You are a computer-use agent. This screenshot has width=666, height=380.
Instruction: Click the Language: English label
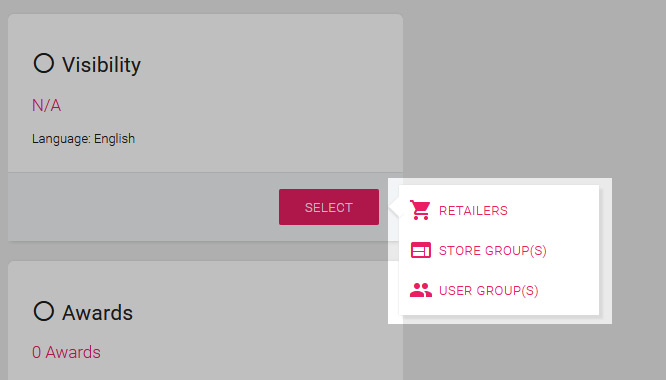[83, 139]
